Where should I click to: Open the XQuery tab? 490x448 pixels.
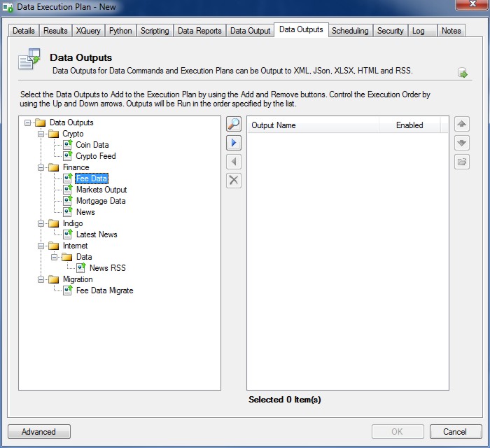pos(88,31)
